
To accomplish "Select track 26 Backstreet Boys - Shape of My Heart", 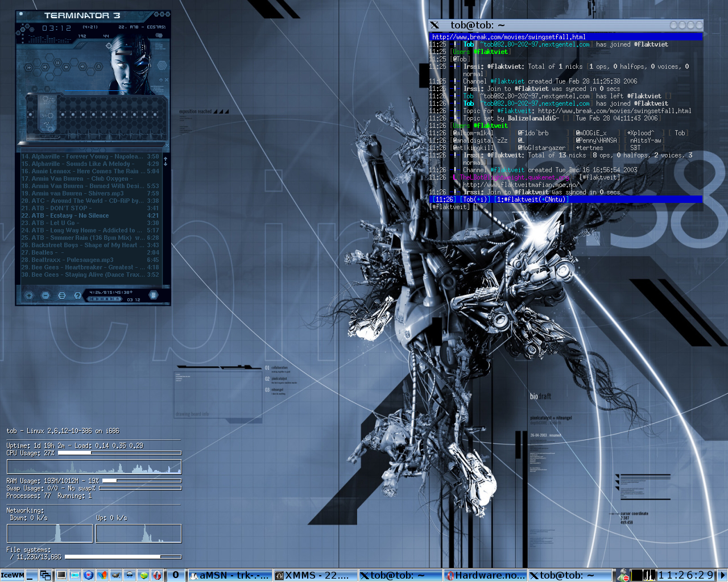I will 90,245.
